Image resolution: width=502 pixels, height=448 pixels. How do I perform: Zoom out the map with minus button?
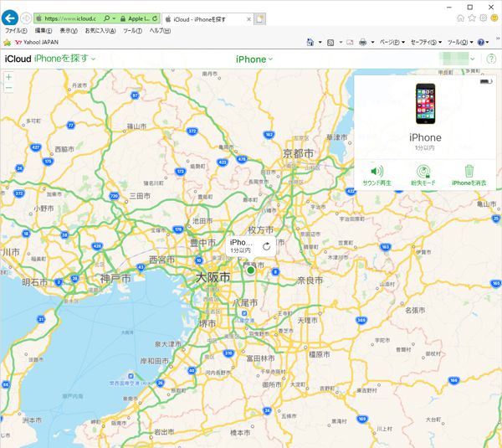click(x=8, y=87)
